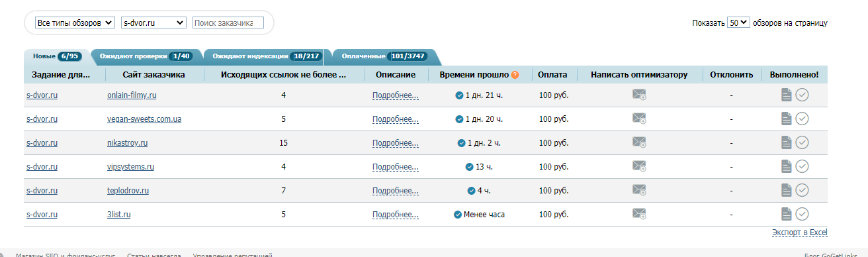Open s-dvor.ru task link in onlain-filmy.ru row
The image size is (868, 257).
(42, 95)
